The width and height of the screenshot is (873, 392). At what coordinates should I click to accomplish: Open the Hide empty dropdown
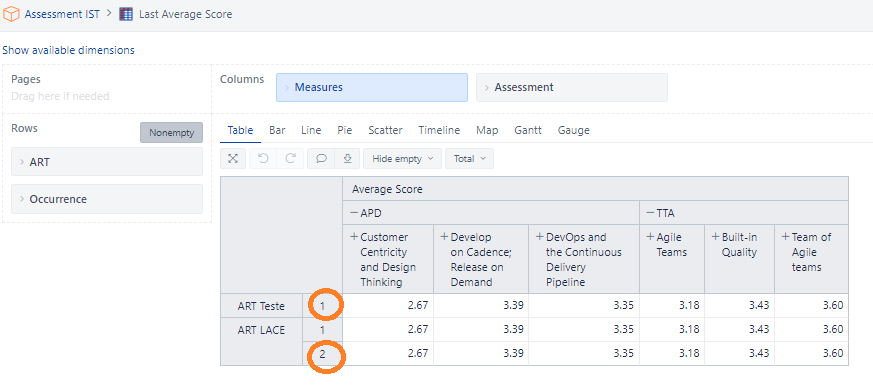[403, 159]
